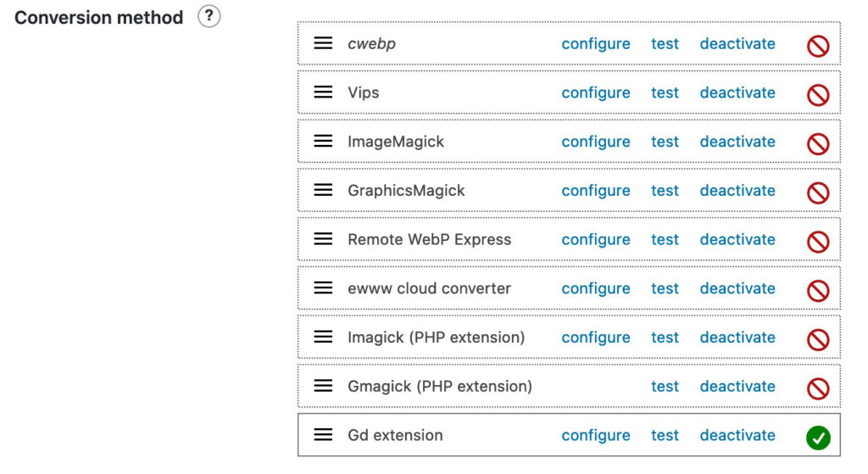The width and height of the screenshot is (868, 474).
Task: Click the hamburger handle beside ImageMagick
Action: point(323,142)
